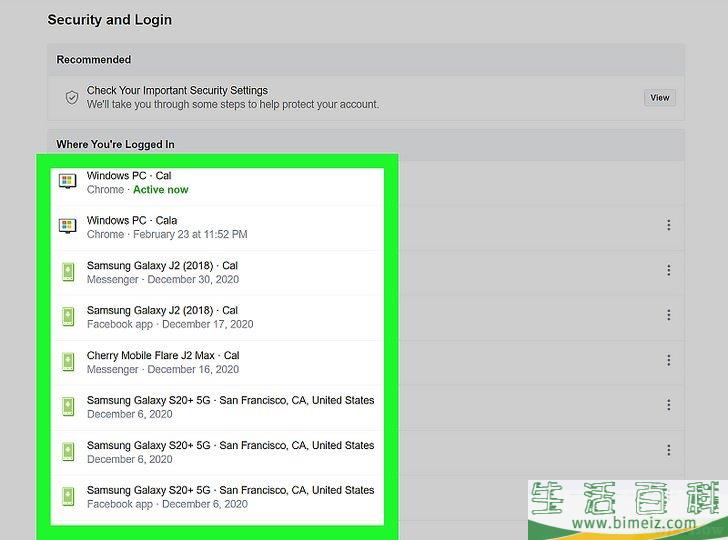Click the 'Active now' status text

(161, 189)
